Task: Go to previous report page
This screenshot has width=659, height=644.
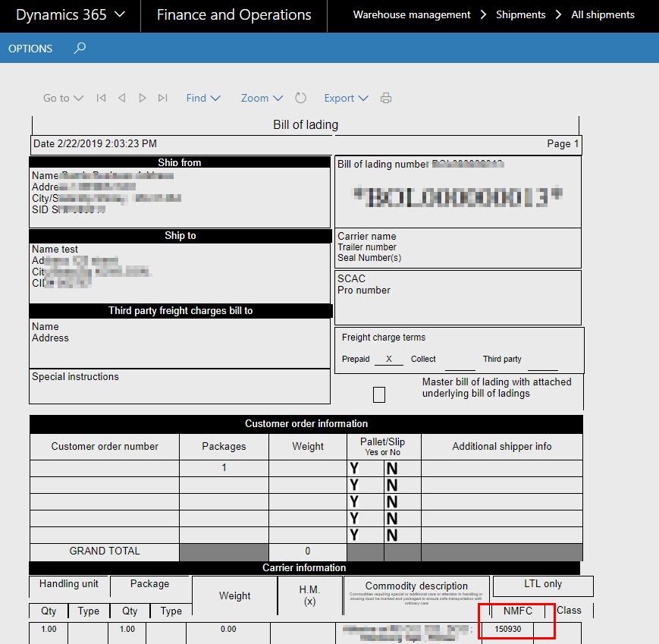Action: 121,98
